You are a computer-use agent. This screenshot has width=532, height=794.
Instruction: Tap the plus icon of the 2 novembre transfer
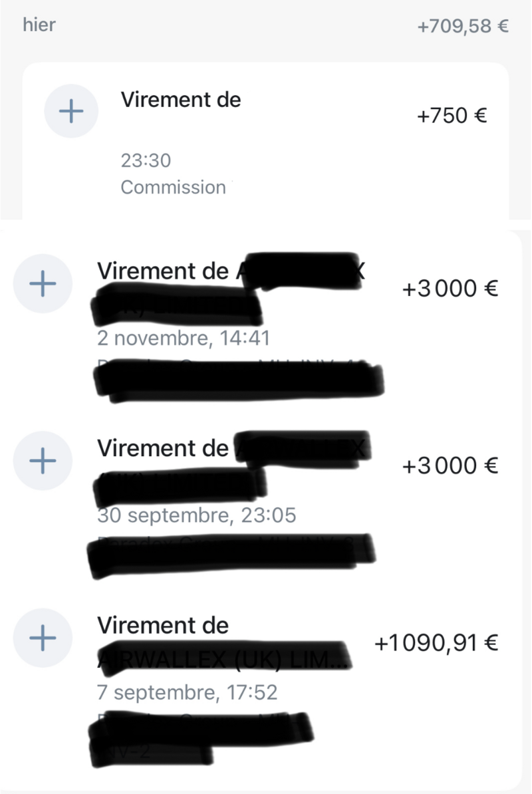pyautogui.click(x=43, y=283)
